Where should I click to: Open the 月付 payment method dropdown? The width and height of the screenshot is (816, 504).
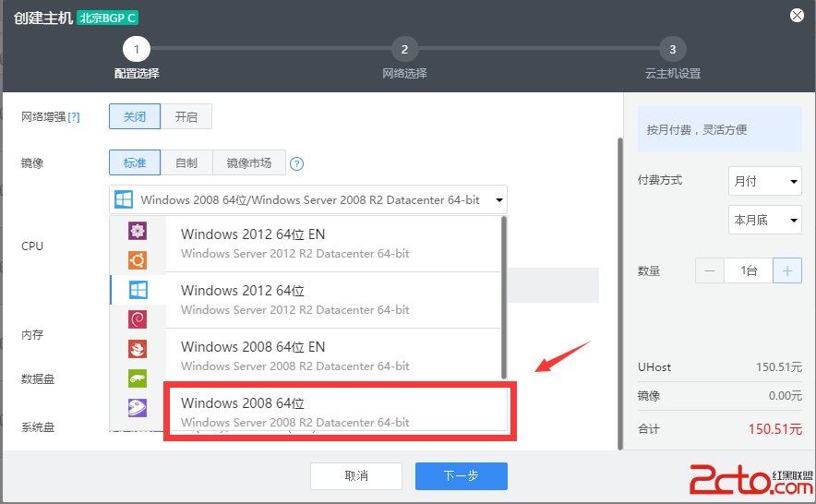[765, 181]
